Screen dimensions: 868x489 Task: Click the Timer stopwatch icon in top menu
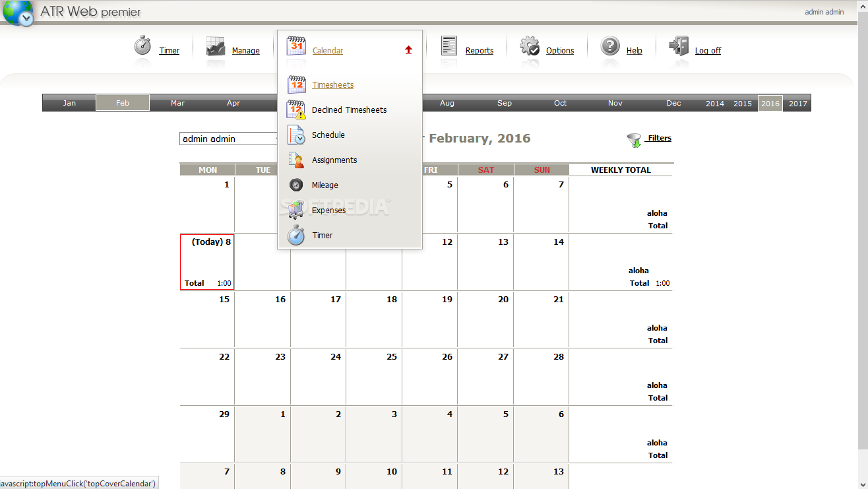pos(143,46)
